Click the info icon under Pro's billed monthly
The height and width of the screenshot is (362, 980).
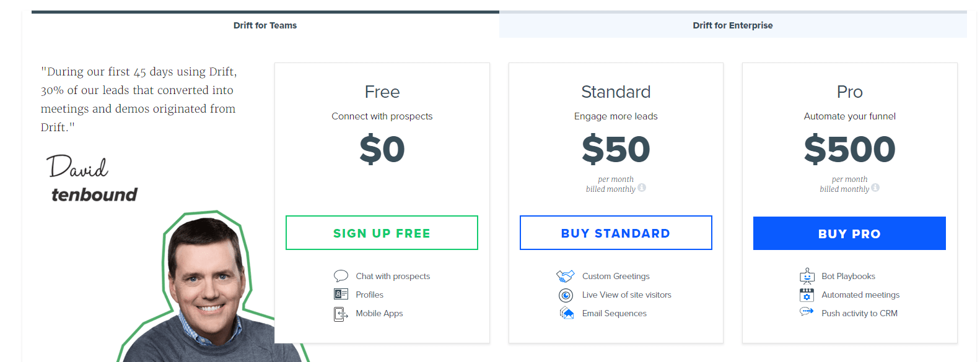click(875, 187)
